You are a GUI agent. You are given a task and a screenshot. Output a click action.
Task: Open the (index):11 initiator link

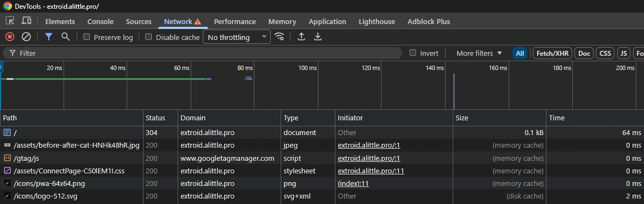click(x=353, y=184)
